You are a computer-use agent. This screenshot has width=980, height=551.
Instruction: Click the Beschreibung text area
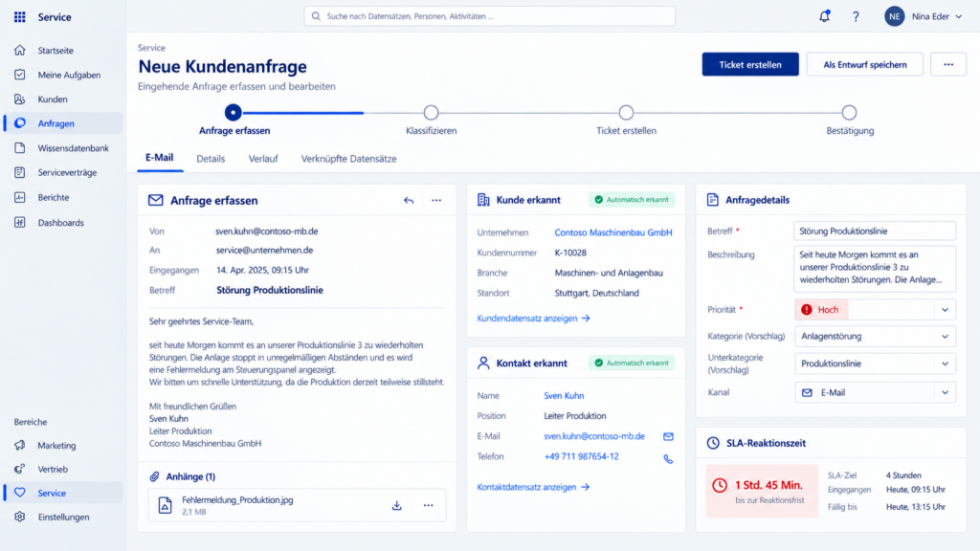click(x=875, y=269)
